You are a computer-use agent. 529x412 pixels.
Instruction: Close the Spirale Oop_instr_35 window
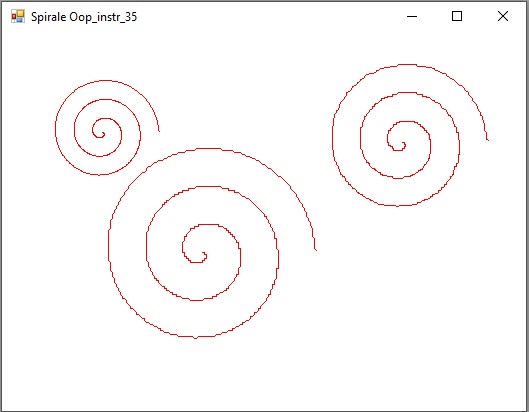tap(503, 16)
